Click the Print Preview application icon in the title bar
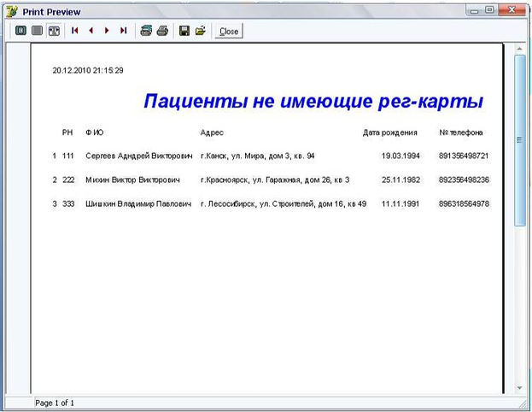Image resolution: width=532 pixels, height=412 pixels. pos(12,12)
